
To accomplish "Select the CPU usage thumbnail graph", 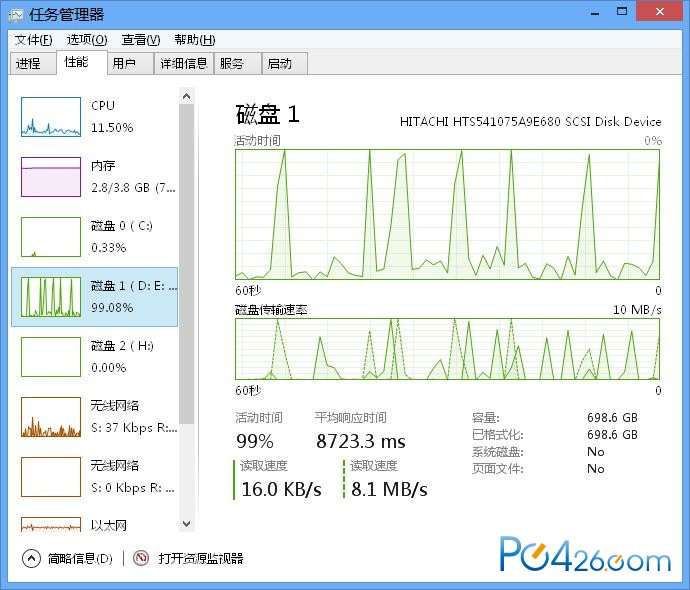I will pos(51,117).
